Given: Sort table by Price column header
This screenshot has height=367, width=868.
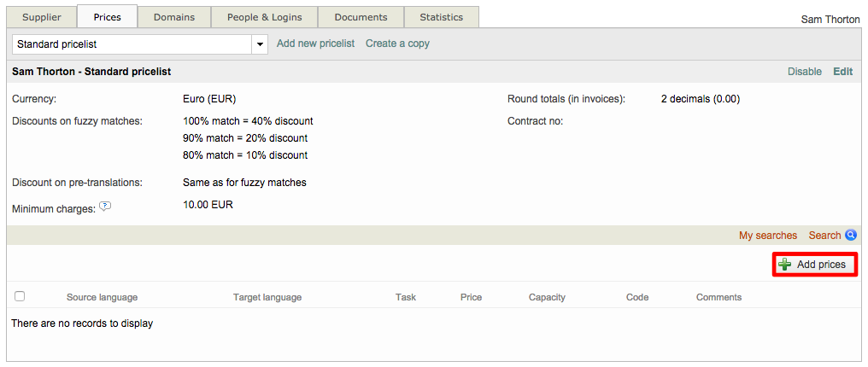Looking at the screenshot, I should tap(471, 297).
